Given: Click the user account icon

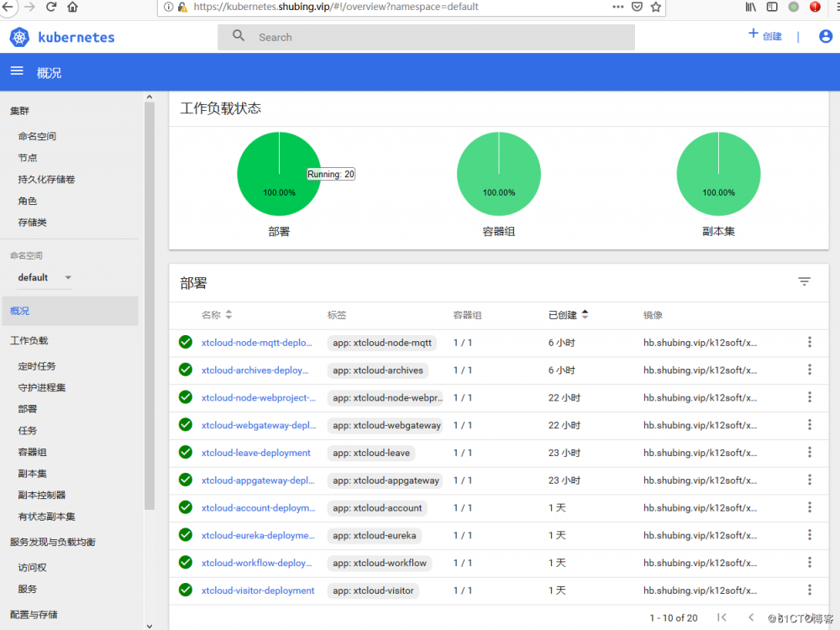Looking at the screenshot, I should (x=825, y=36).
